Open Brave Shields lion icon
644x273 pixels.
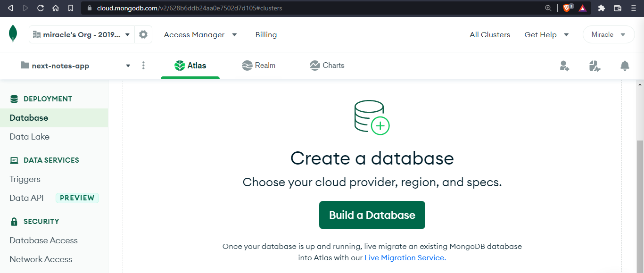tap(568, 8)
